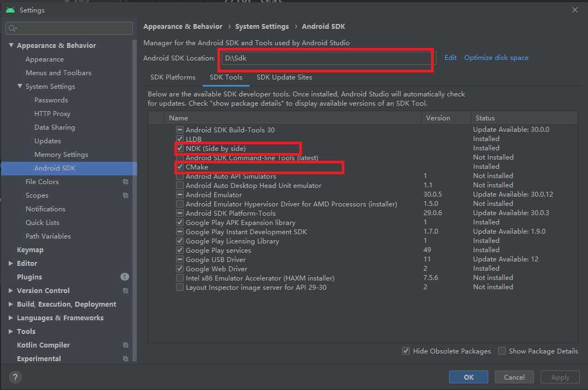588x390 pixels.
Task: Click the project-level icon beside File Colors
Action: 126,182
